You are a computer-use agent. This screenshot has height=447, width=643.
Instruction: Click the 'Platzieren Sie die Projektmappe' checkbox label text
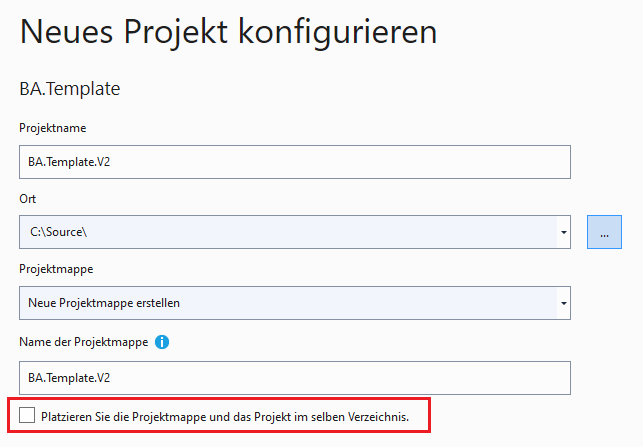point(225,415)
